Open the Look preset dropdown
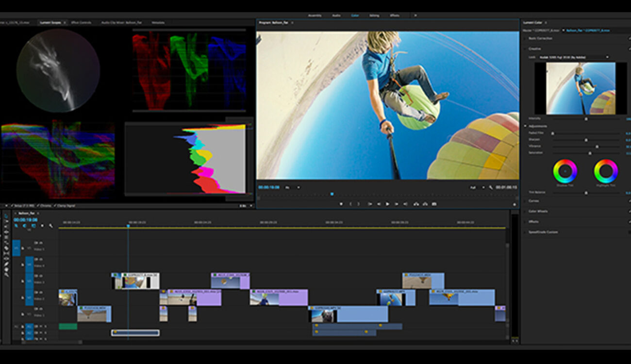The image size is (631, 364). [573, 57]
